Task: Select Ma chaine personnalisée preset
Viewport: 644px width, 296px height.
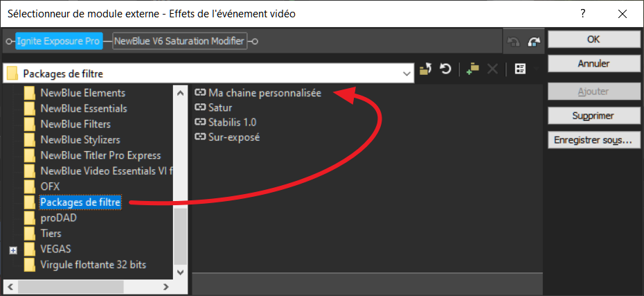Action: (x=265, y=93)
